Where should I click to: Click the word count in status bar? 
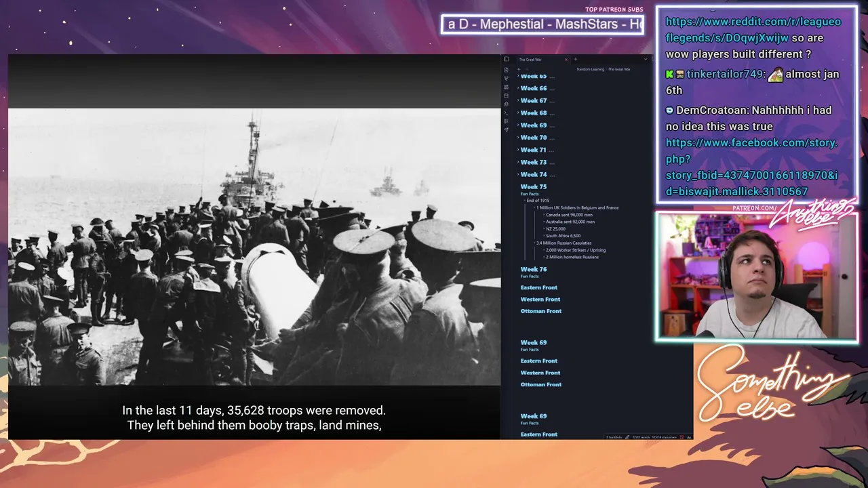tap(642, 437)
